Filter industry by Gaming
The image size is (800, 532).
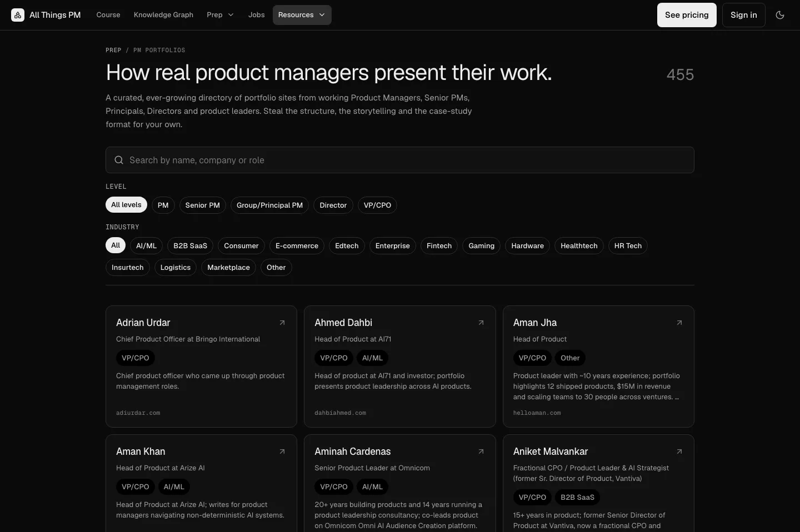[481, 245]
